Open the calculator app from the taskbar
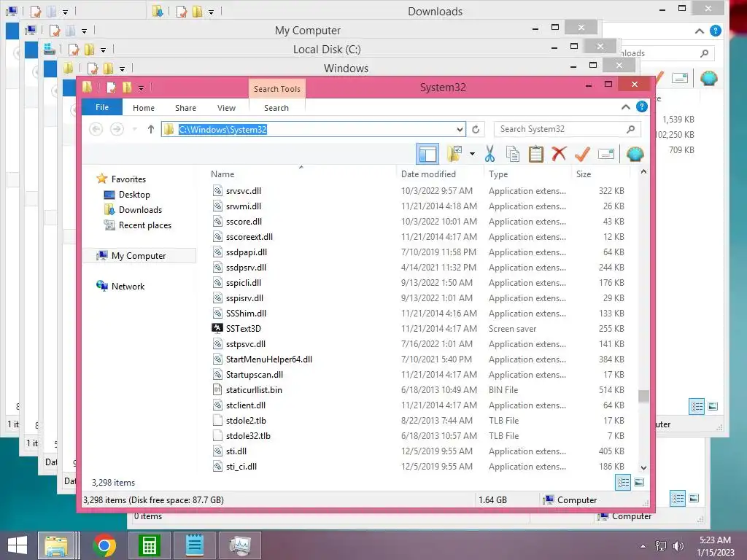The width and height of the screenshot is (747, 560). [x=149, y=545]
